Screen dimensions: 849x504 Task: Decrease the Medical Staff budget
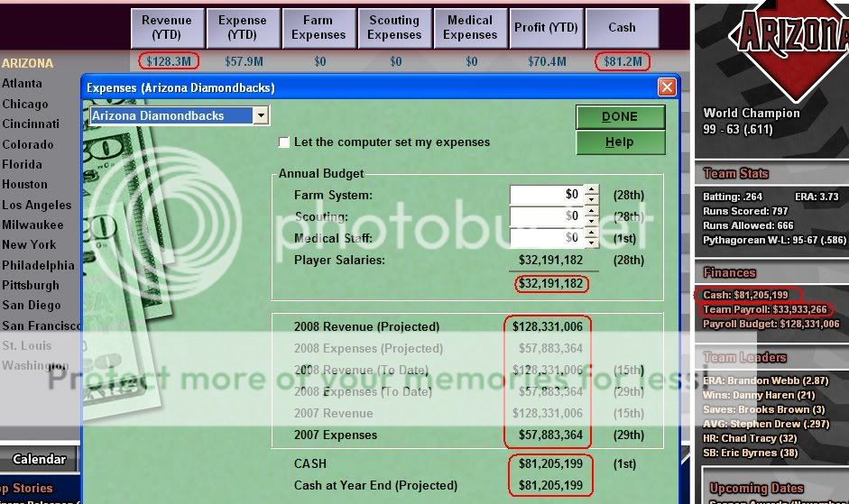(592, 243)
